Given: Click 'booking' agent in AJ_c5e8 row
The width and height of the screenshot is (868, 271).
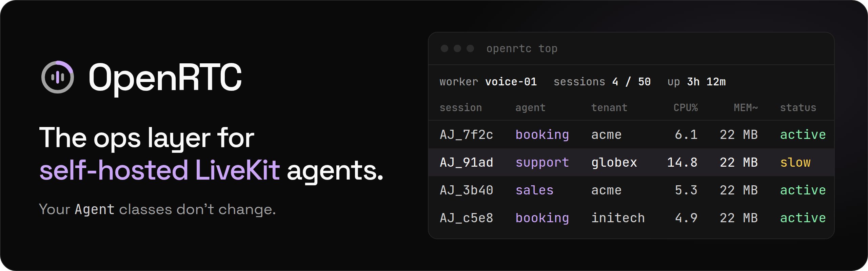Looking at the screenshot, I should click(542, 218).
